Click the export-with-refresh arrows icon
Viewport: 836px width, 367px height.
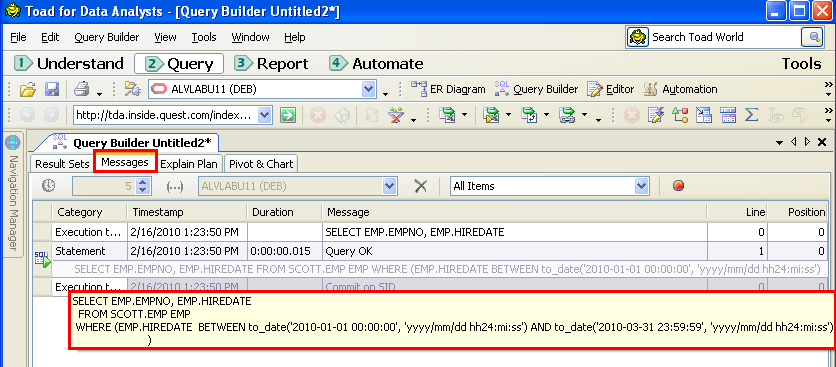[529, 115]
